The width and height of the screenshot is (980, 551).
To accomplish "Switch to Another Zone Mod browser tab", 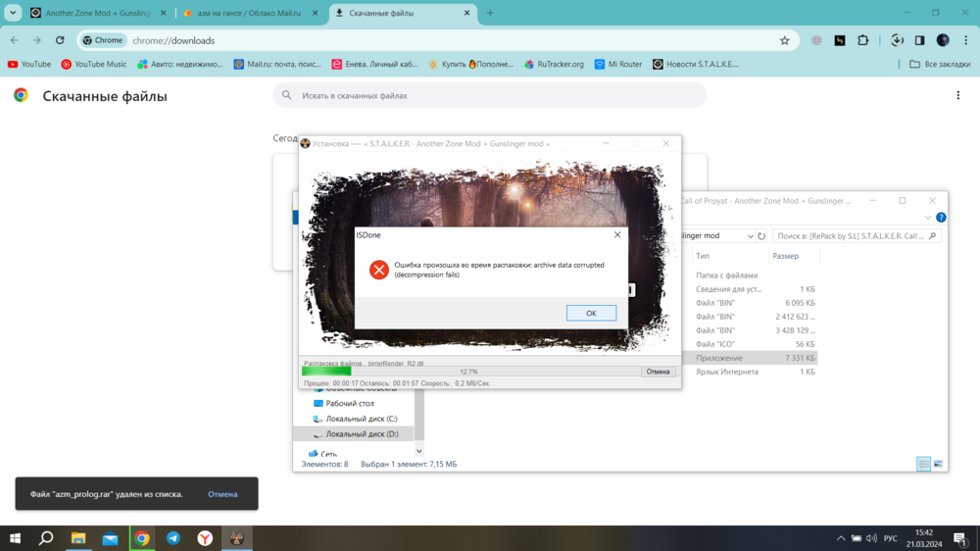I will (96, 13).
